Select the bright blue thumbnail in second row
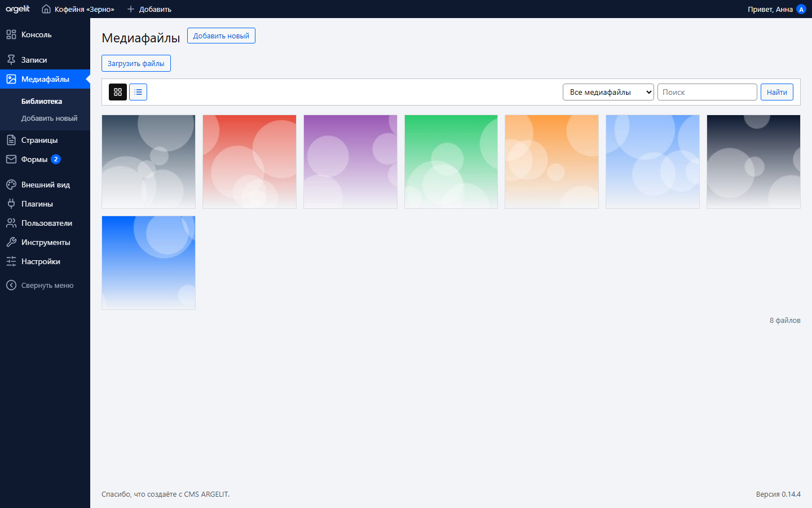The width and height of the screenshot is (812, 508). coord(148,263)
